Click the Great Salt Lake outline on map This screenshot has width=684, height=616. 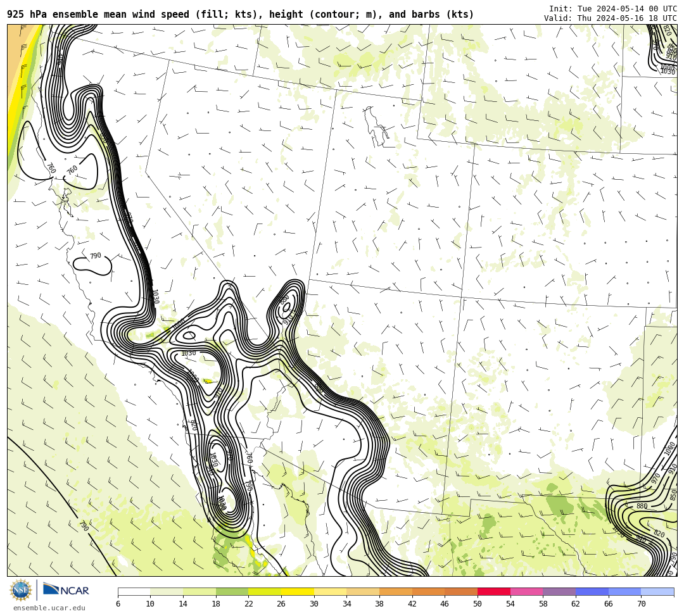376,125
